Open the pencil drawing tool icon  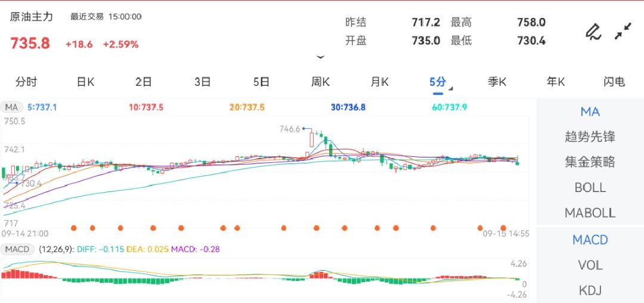[x=593, y=32]
